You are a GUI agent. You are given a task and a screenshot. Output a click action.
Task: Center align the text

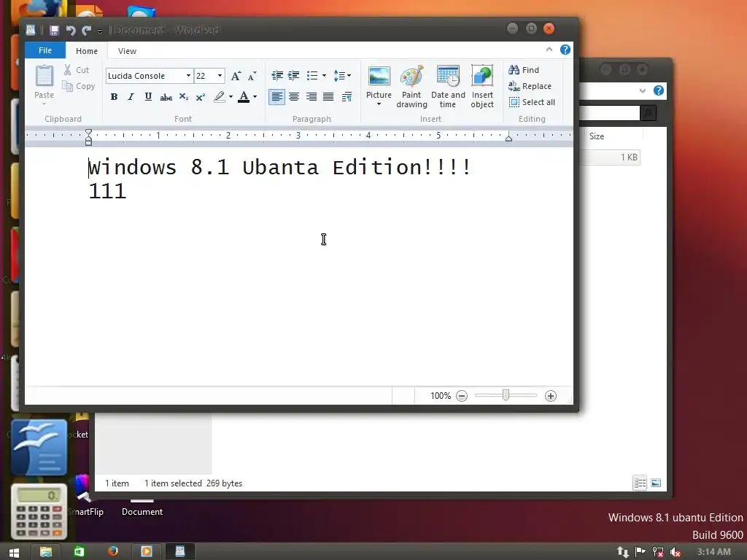[294, 97]
